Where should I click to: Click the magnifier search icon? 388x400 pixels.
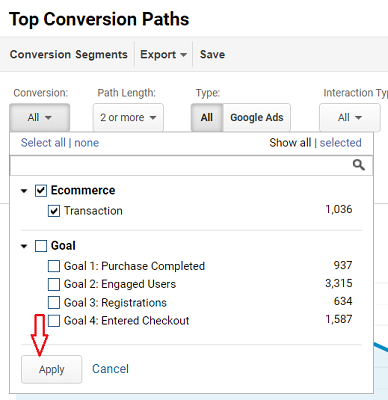click(359, 165)
